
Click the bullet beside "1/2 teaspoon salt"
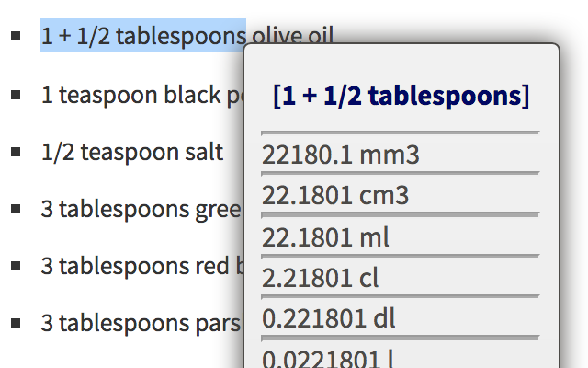click(16, 152)
